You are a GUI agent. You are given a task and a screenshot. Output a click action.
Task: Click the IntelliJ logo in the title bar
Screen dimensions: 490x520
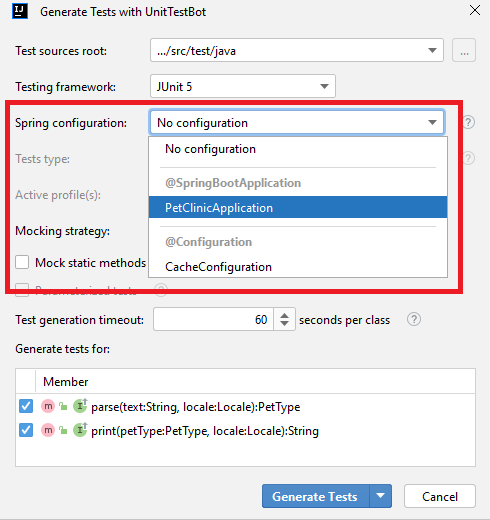point(20,11)
